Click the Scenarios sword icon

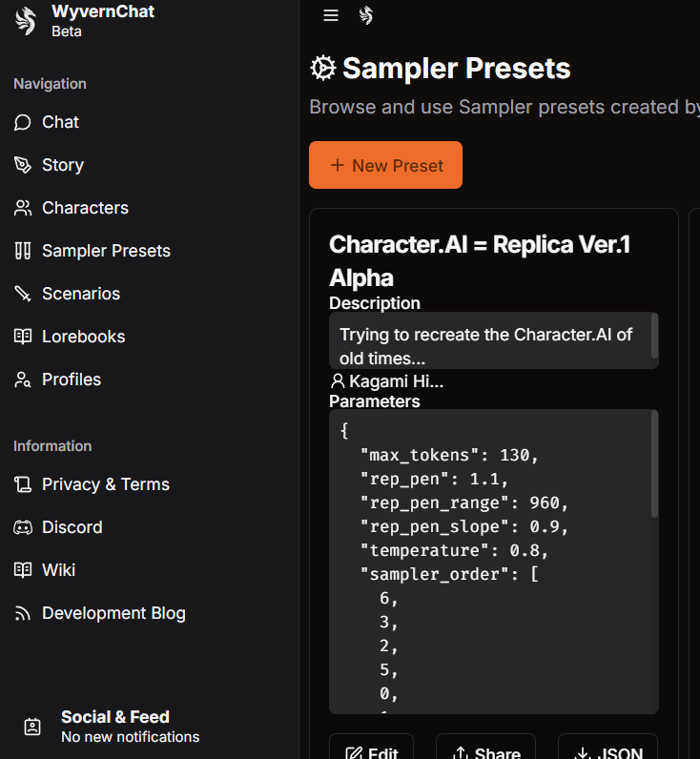pos(23,294)
